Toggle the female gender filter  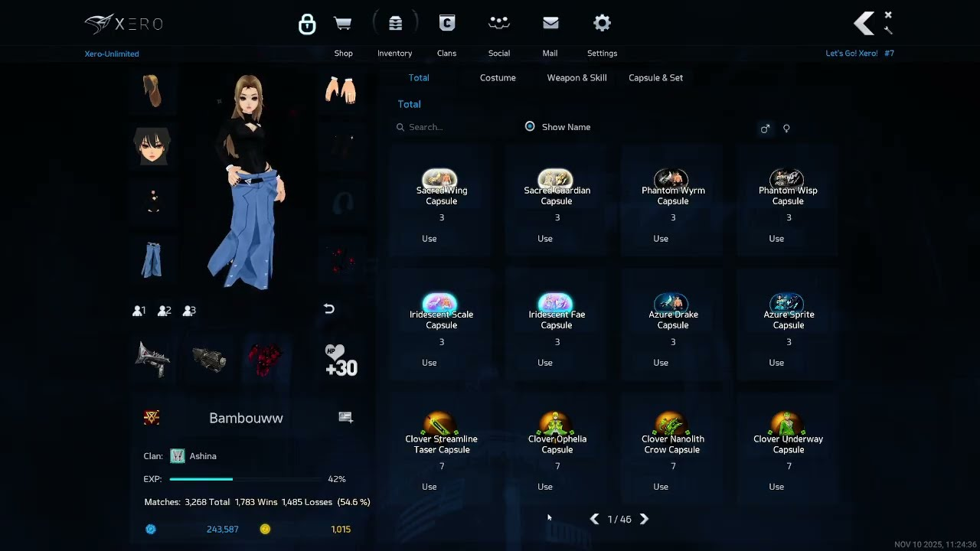pos(786,129)
